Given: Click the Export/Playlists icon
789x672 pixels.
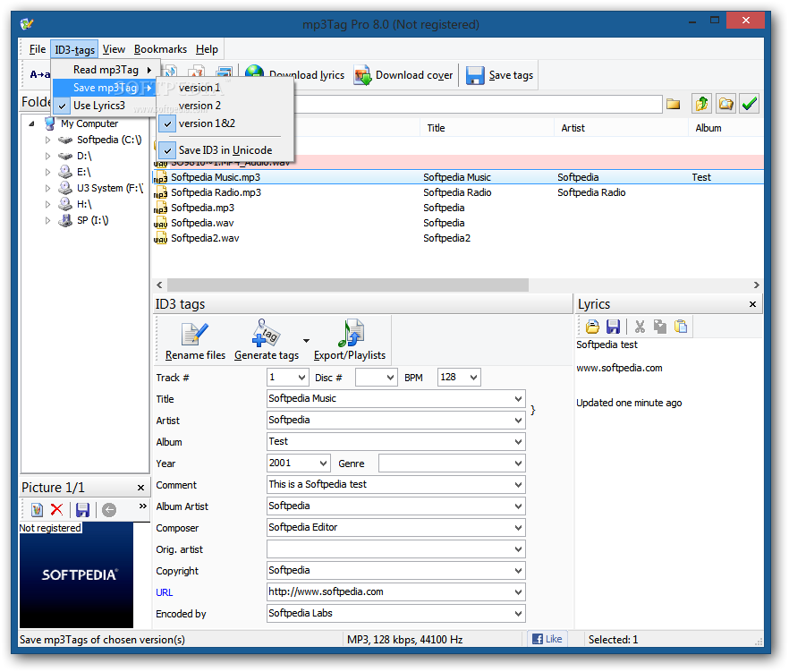Looking at the screenshot, I should [352, 333].
